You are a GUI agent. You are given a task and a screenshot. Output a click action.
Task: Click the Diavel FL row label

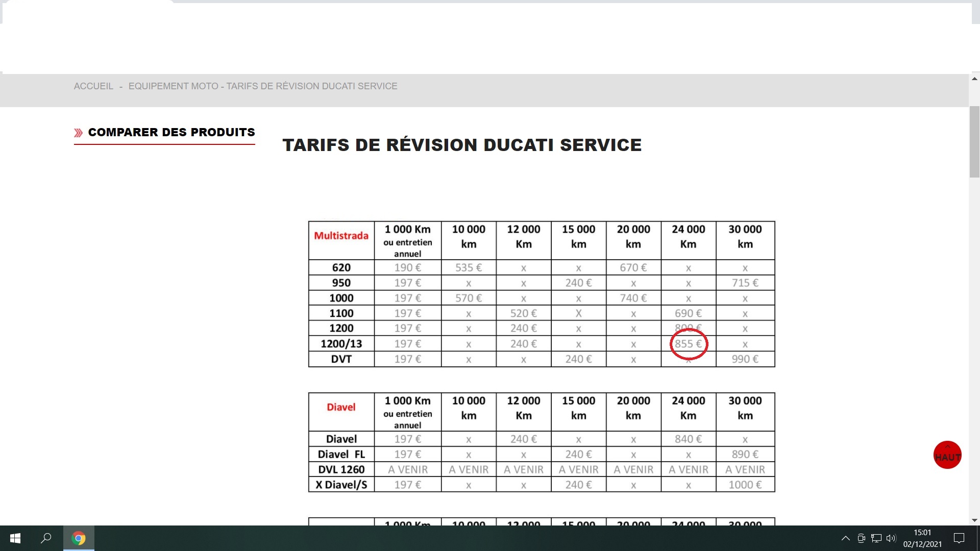pos(341,454)
